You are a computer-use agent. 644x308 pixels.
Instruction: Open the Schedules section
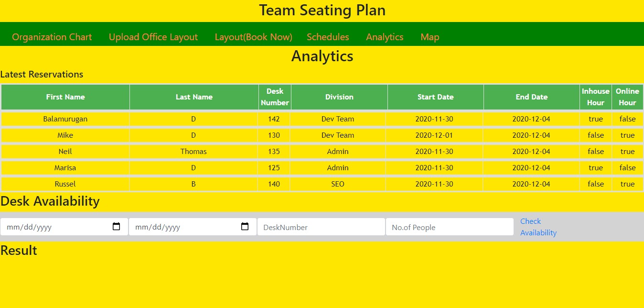328,37
